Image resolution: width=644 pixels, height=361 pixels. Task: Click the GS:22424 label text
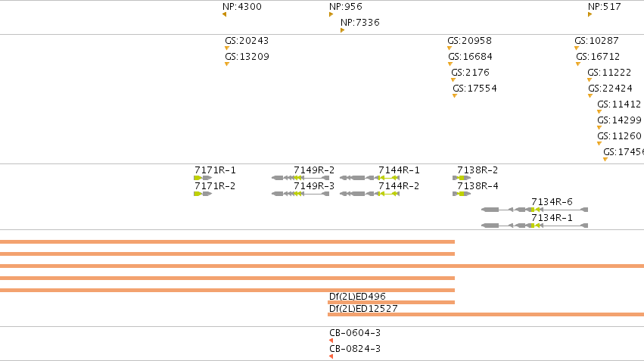[x=610, y=89]
